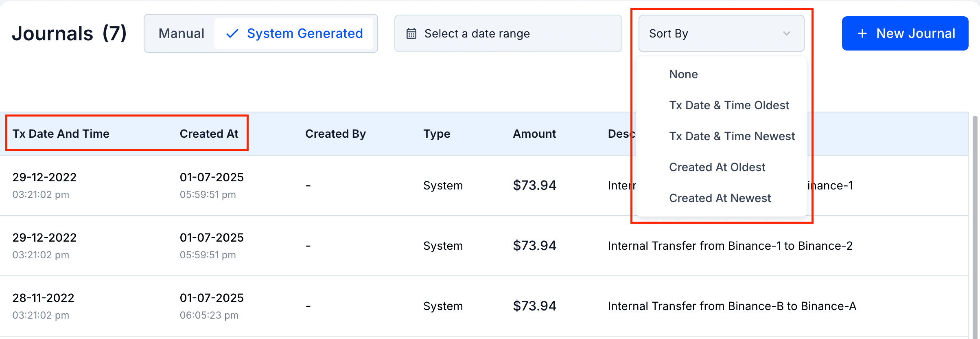Click the plus icon on New Journal

point(862,33)
